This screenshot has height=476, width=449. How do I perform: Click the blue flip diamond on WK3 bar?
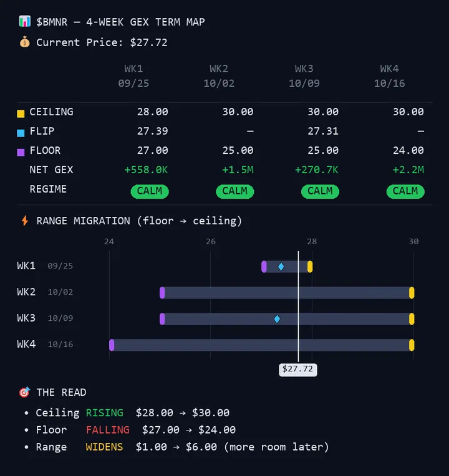pos(277,319)
